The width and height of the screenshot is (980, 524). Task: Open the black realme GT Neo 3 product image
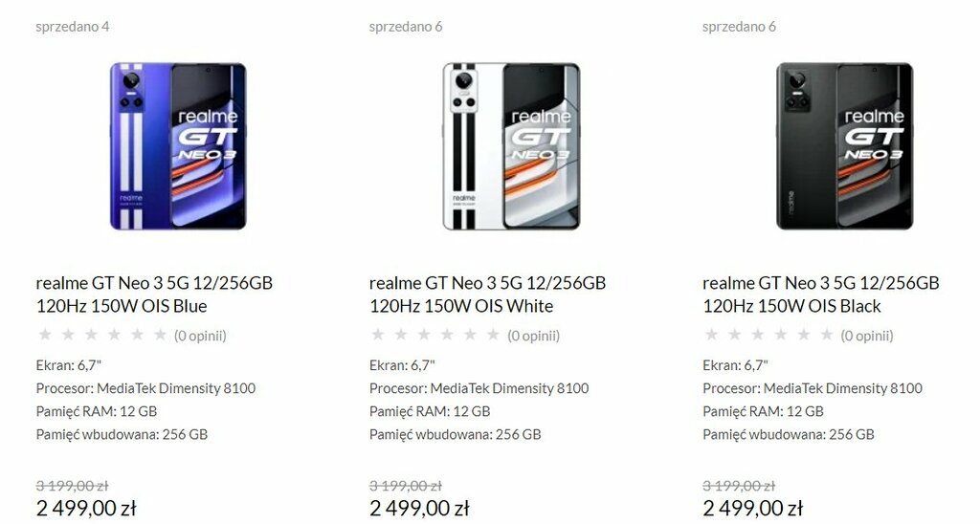844,146
